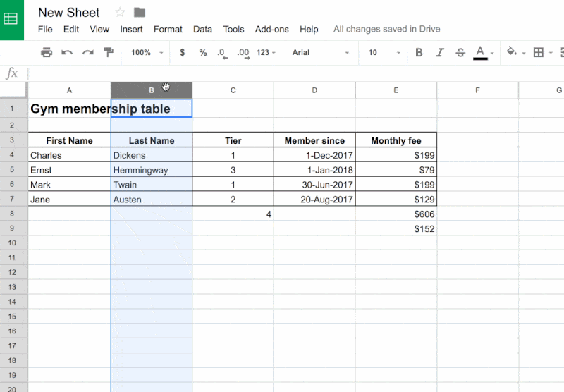The image size is (564, 392).
Task: Select the 'Monthly fee' header cell
Action: (396, 140)
